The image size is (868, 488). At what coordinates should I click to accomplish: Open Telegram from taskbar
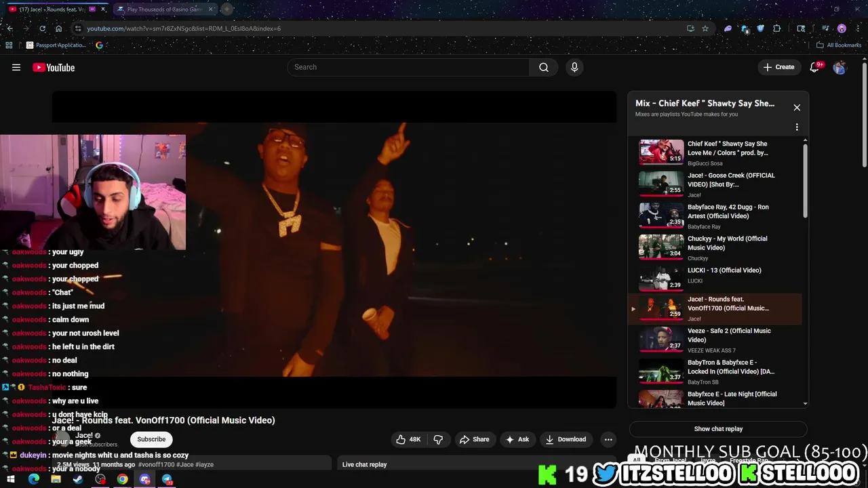click(167, 479)
